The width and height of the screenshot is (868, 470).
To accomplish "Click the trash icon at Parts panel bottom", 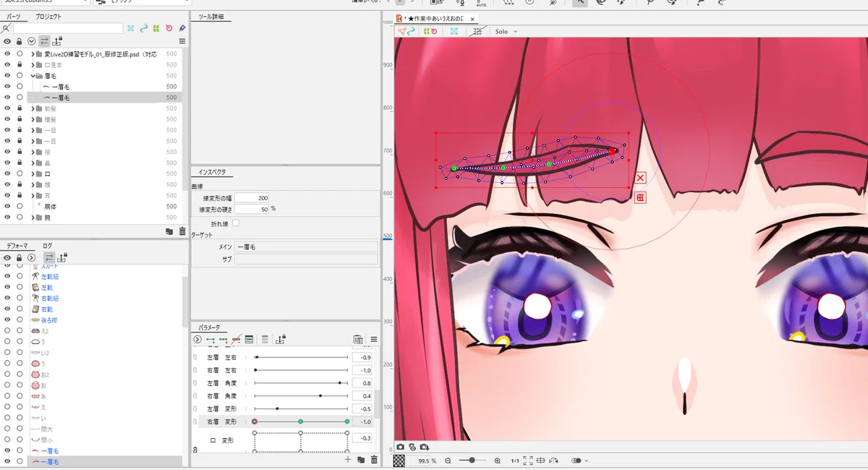I will coord(182,231).
